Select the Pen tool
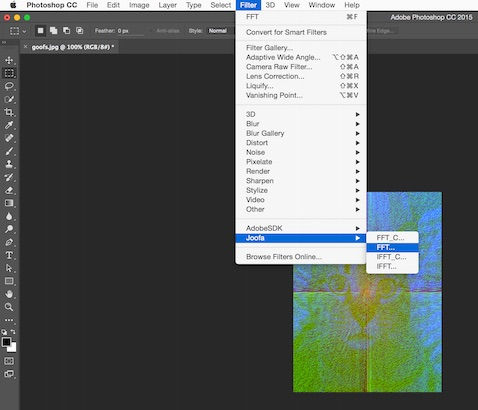The image size is (478, 410). tap(9, 242)
